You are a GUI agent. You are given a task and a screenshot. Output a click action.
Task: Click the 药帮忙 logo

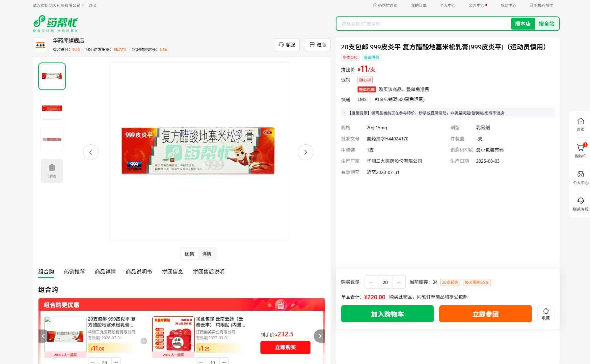point(55,23)
